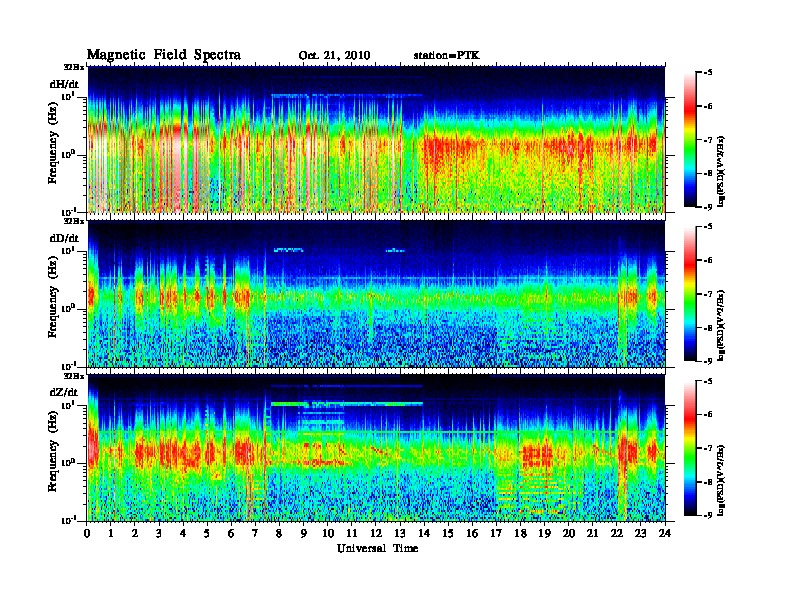Screen dimensions: 792x612
Task: Click the dD/dt panel color scale bar
Action: (690, 294)
